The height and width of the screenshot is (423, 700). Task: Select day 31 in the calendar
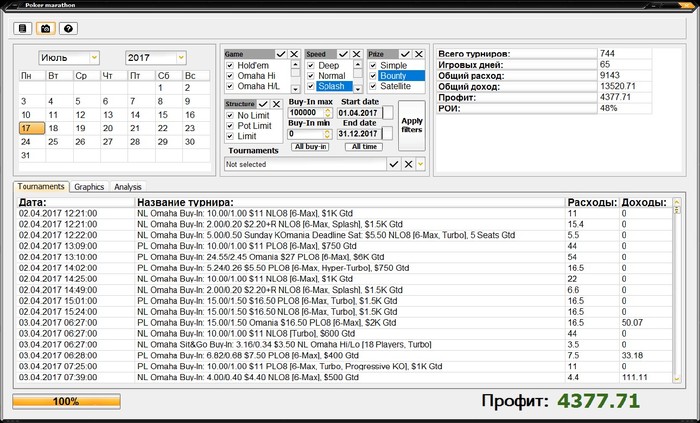pyautogui.click(x=32, y=155)
